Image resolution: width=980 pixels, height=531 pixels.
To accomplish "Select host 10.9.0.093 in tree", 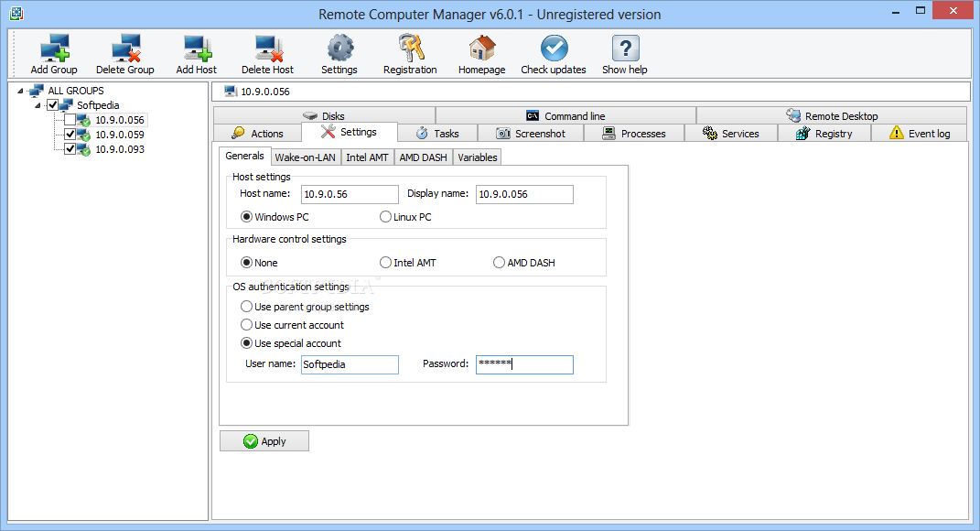I will tap(119, 149).
